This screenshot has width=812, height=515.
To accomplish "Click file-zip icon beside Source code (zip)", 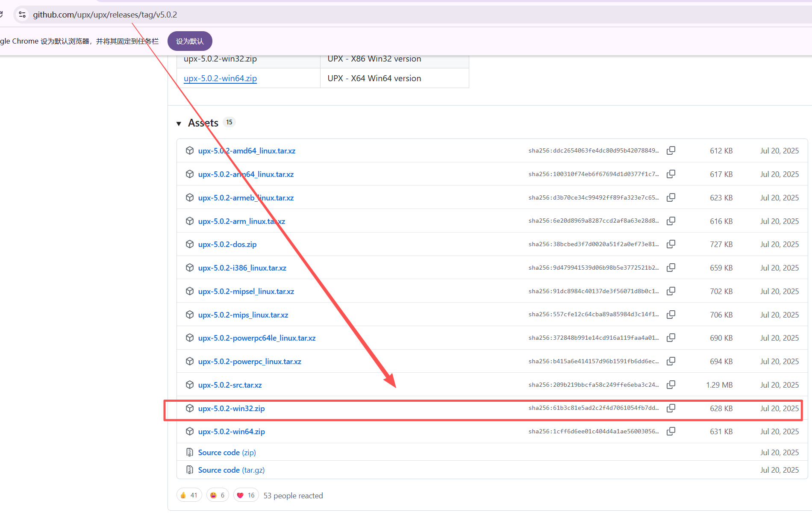I will point(190,452).
